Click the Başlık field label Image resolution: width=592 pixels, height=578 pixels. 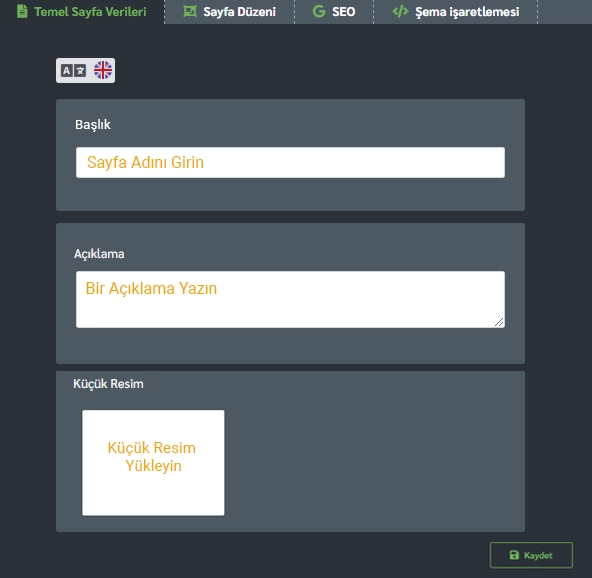92,125
